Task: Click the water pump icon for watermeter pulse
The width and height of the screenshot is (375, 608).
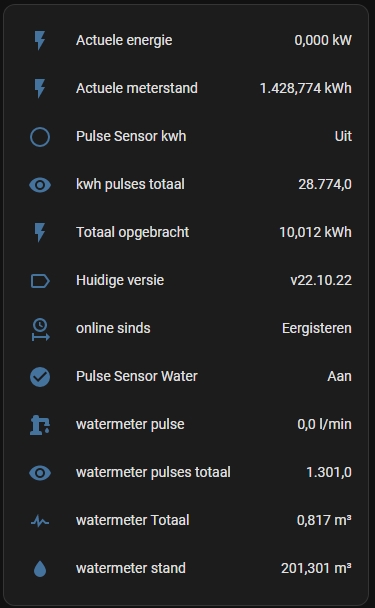Action: [x=40, y=425]
